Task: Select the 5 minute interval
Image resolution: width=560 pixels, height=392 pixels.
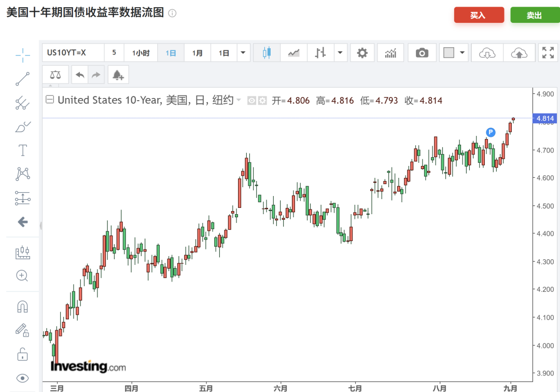Action: (114, 53)
